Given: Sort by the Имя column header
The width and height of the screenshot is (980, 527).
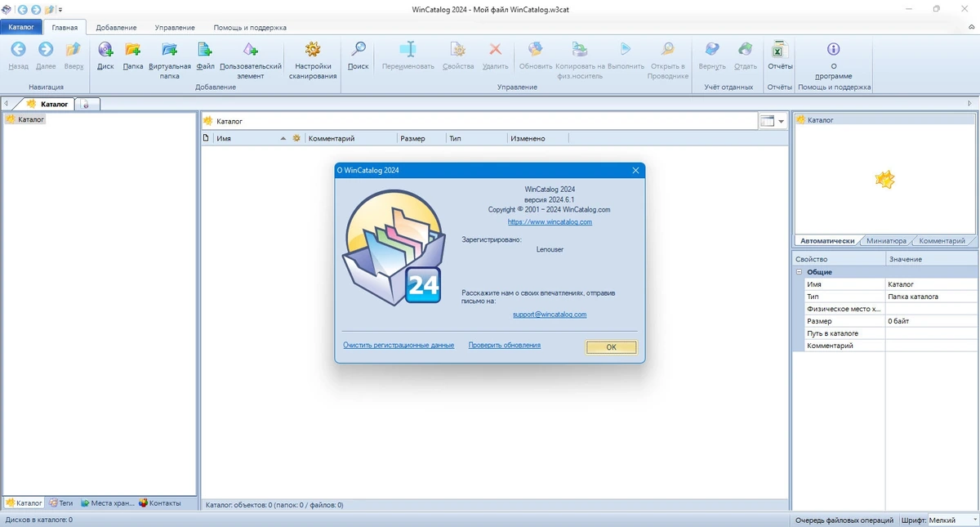Looking at the screenshot, I should coord(251,138).
